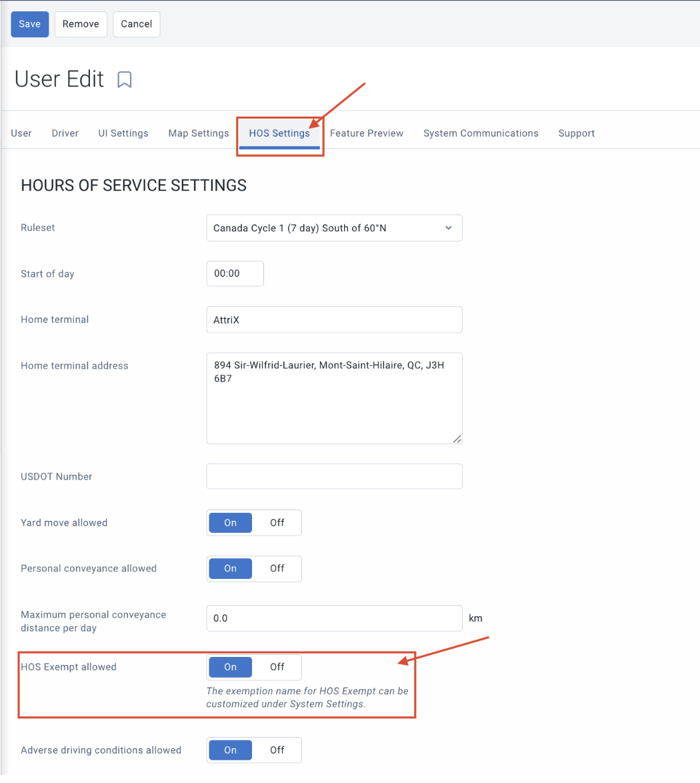
Task: Click the Start of day time field
Action: click(235, 273)
